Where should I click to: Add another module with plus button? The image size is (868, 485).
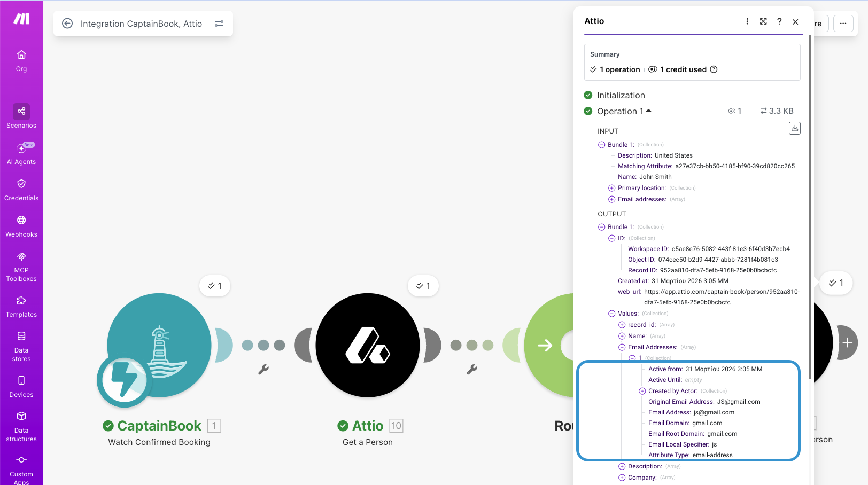click(x=847, y=343)
